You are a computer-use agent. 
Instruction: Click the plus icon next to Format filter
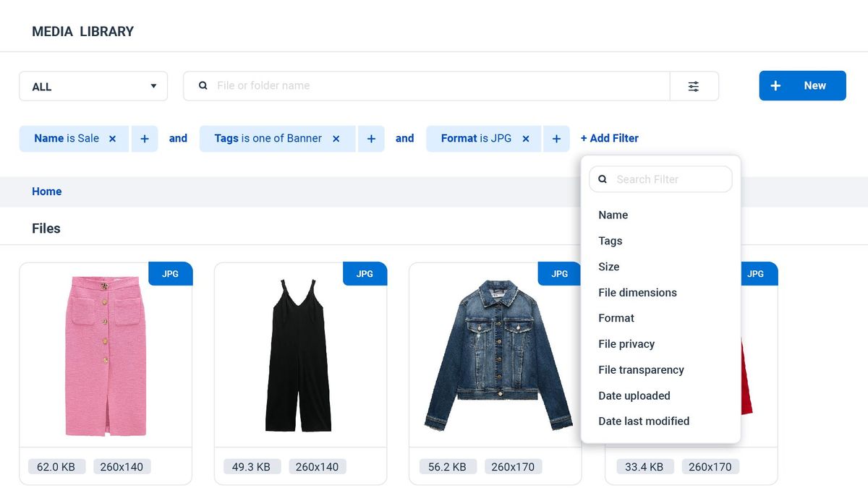tap(556, 138)
